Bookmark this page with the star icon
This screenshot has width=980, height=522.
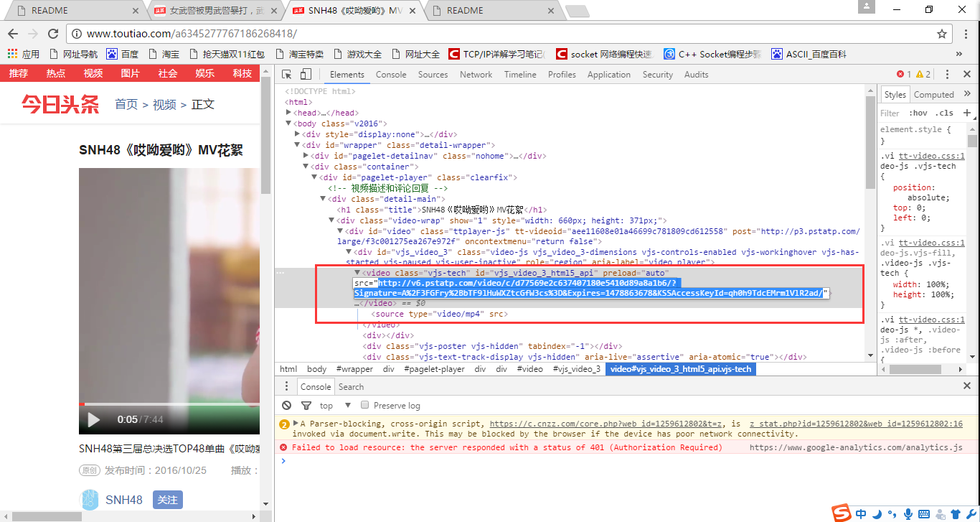point(942,34)
